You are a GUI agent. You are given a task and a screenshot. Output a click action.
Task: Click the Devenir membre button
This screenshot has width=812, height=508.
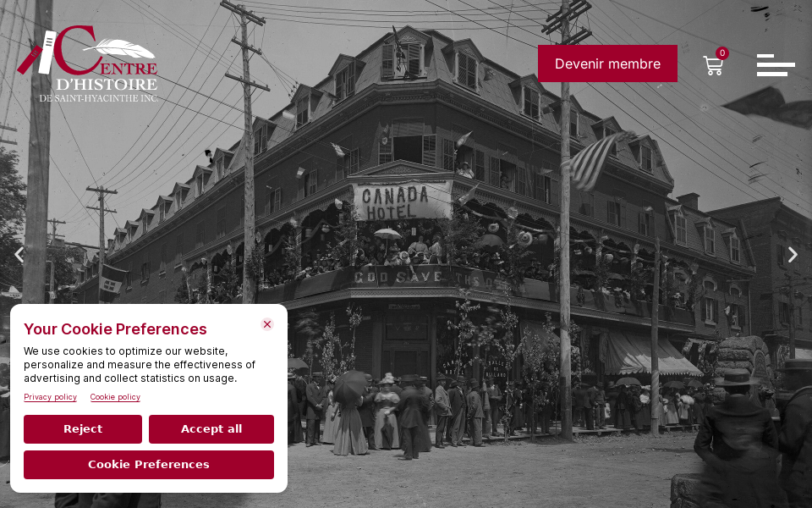click(x=607, y=63)
